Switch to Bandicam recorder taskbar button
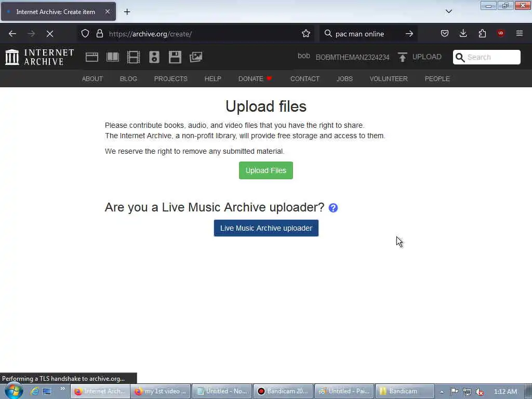Screen dimensions: 532x399 click(283, 391)
